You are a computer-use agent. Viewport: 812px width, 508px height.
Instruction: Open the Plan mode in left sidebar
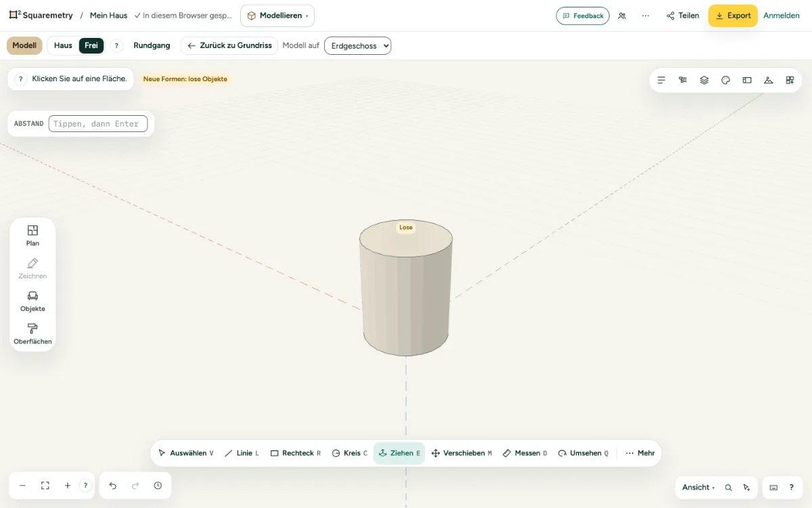point(32,235)
